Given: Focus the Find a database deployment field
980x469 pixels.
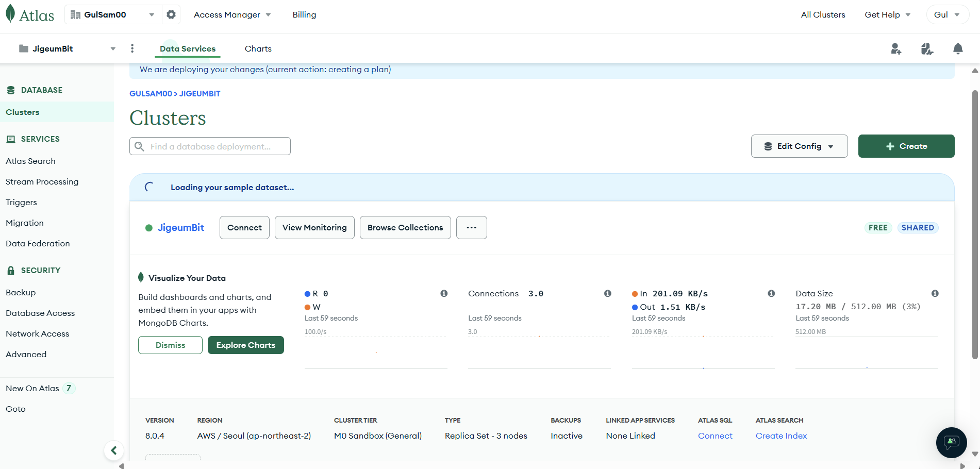Looking at the screenshot, I should pos(210,146).
